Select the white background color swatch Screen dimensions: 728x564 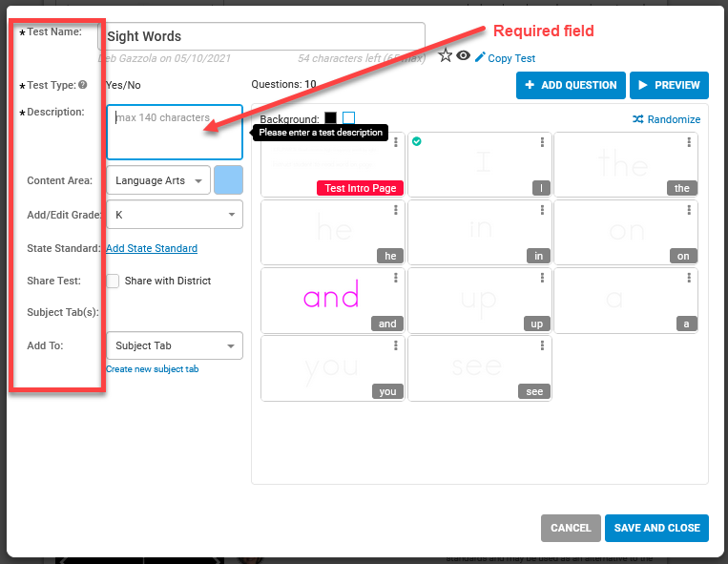348,118
